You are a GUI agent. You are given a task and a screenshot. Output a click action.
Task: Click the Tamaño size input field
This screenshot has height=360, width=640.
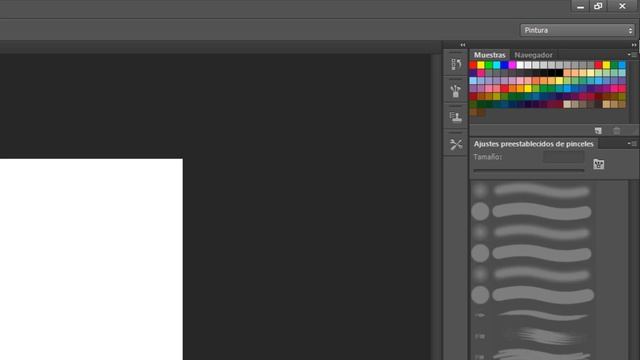click(x=563, y=157)
